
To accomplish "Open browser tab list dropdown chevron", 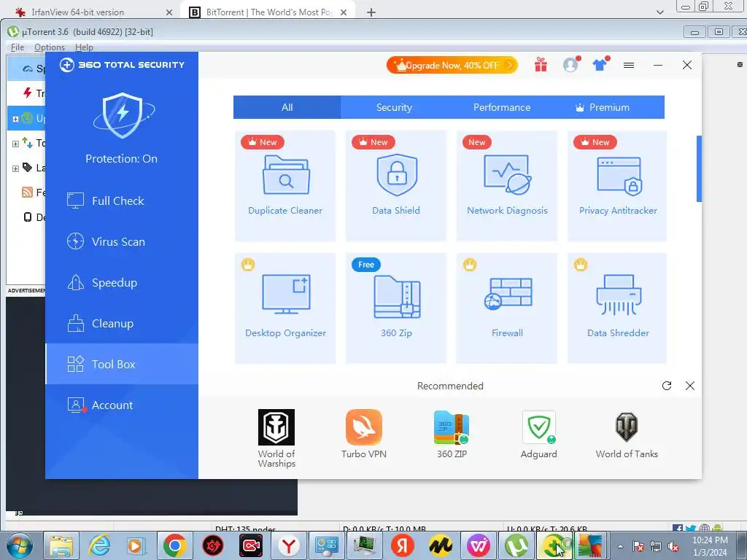I will pyautogui.click(x=659, y=12).
